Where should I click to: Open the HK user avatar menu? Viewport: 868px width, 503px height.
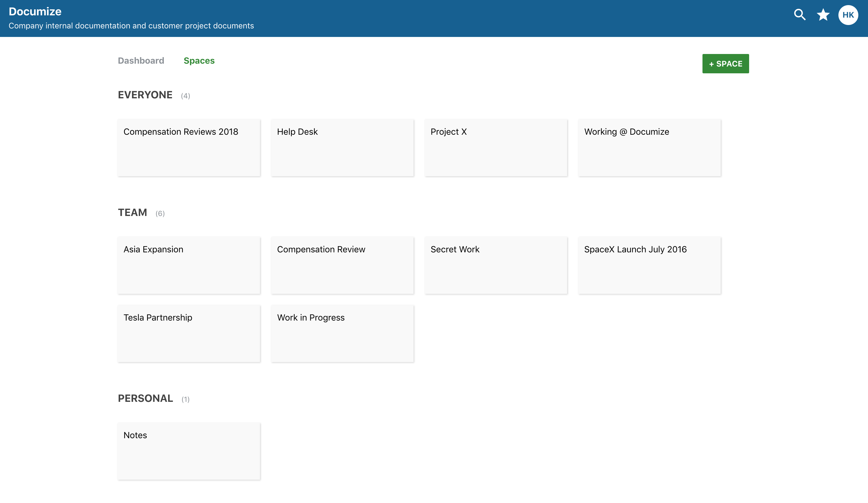(848, 15)
